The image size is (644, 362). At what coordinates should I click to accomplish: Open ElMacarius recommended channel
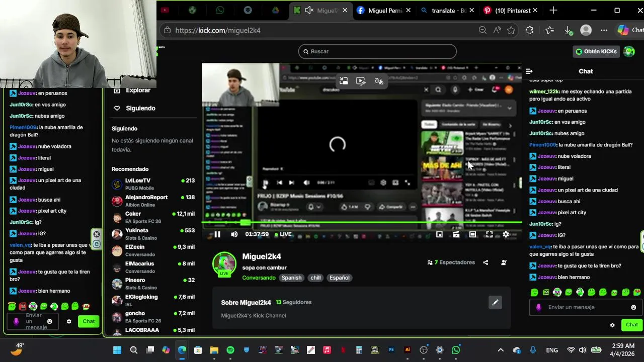[x=153, y=267]
